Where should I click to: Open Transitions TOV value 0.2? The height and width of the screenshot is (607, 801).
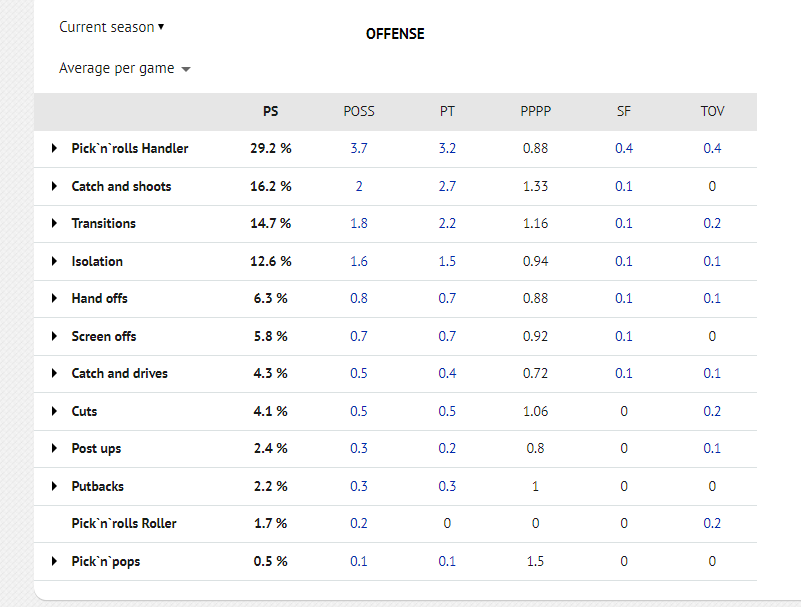712,223
